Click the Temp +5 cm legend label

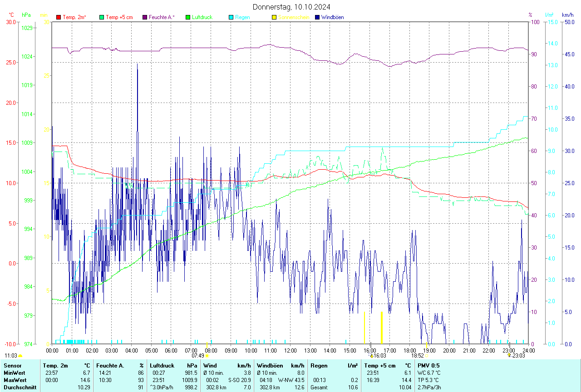[x=119, y=17]
